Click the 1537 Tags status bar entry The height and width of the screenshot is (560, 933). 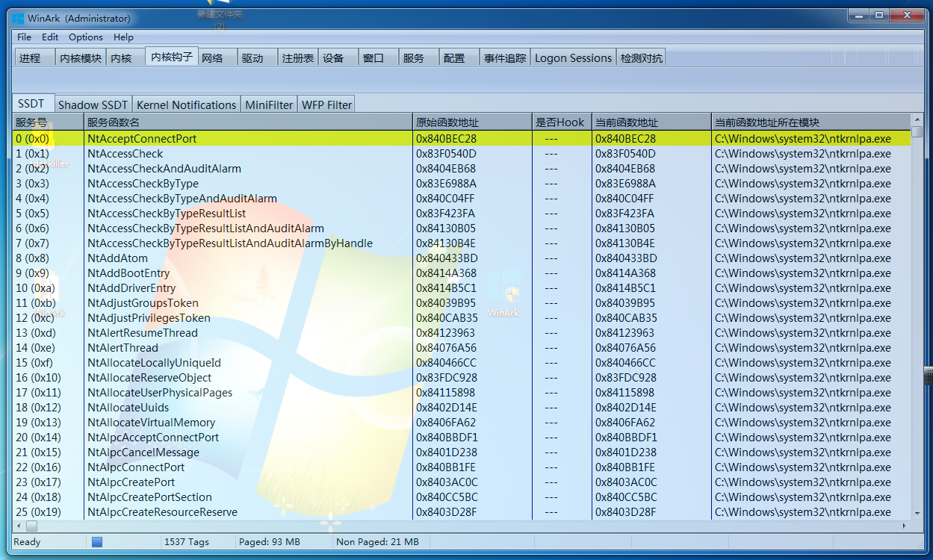click(x=187, y=542)
